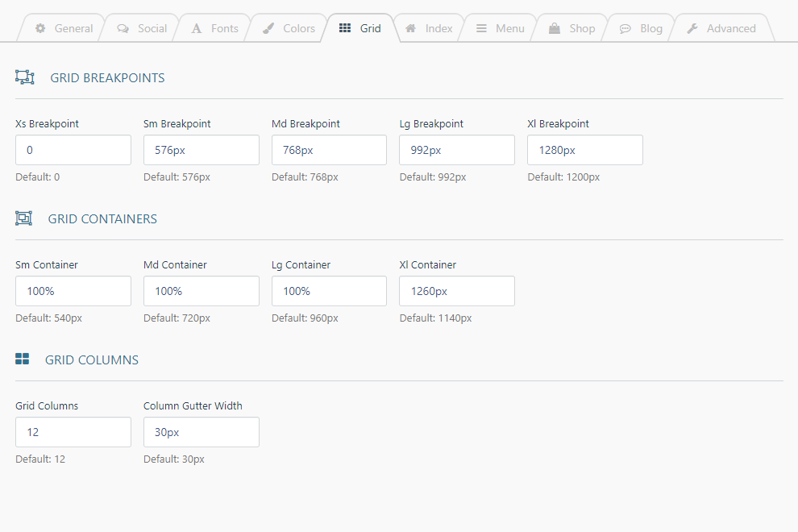Click the shopping bag icon on Shop tab
798x532 pixels.
pos(555,28)
